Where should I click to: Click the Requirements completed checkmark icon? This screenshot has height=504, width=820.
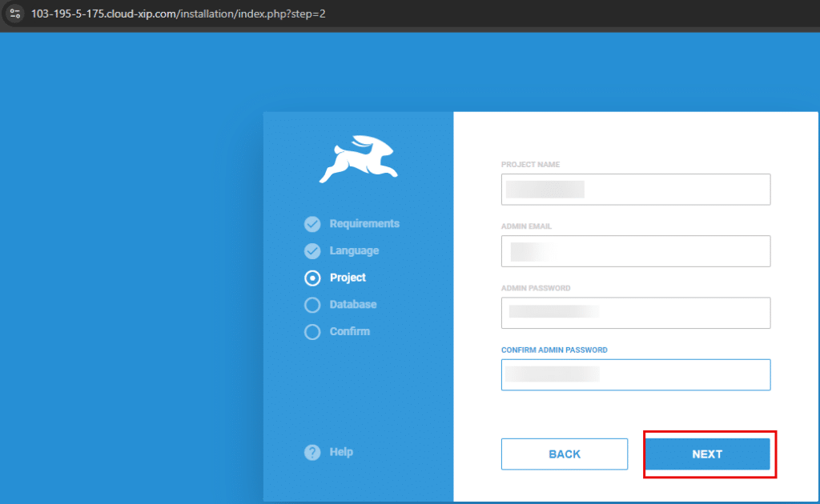pos(312,224)
